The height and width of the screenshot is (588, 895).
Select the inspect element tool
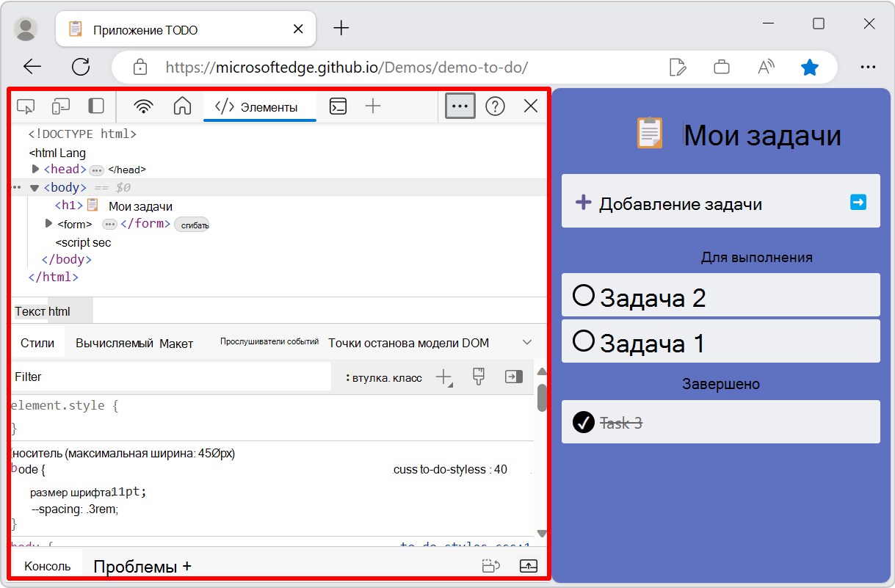(x=26, y=106)
